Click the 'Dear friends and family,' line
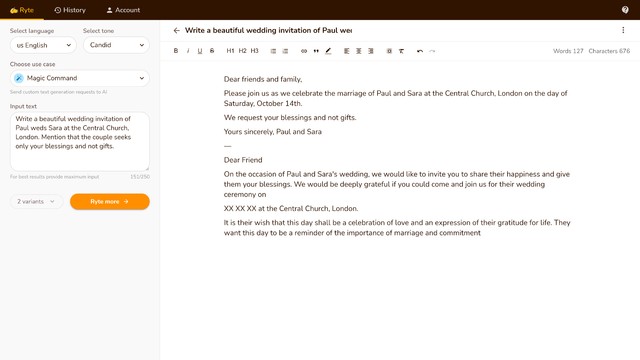The image size is (640, 360). pyautogui.click(x=263, y=79)
